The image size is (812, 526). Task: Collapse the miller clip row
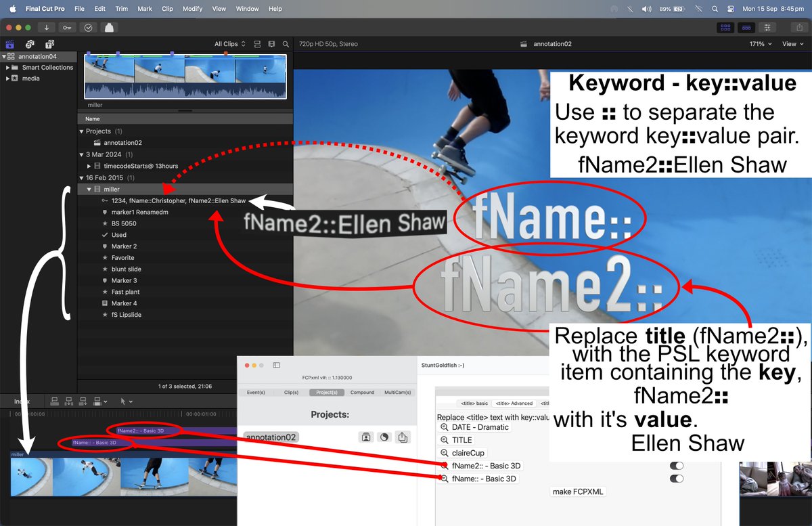point(89,190)
